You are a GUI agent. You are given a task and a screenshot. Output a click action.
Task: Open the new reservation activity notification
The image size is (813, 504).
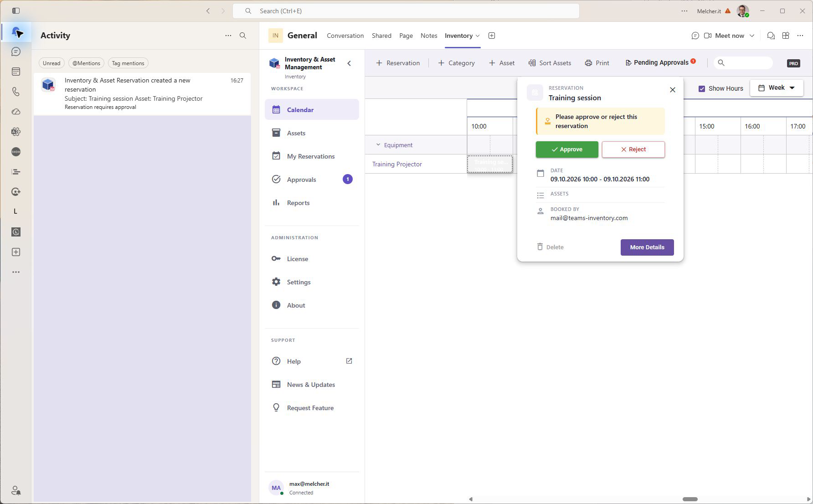[x=142, y=93]
